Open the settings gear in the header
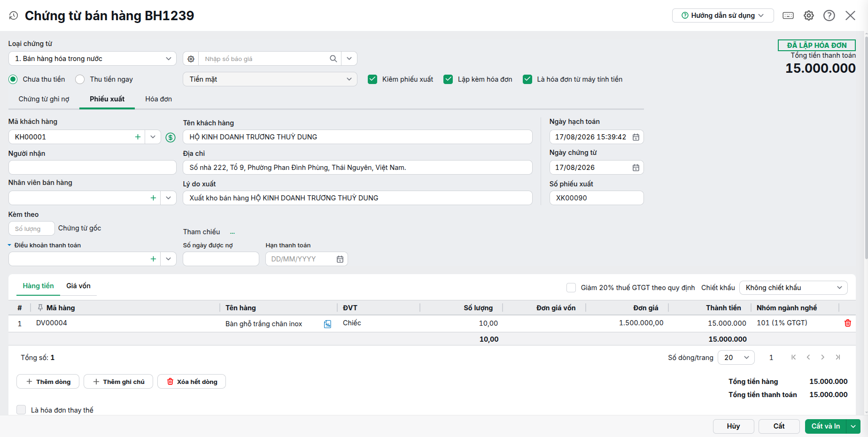 point(809,15)
